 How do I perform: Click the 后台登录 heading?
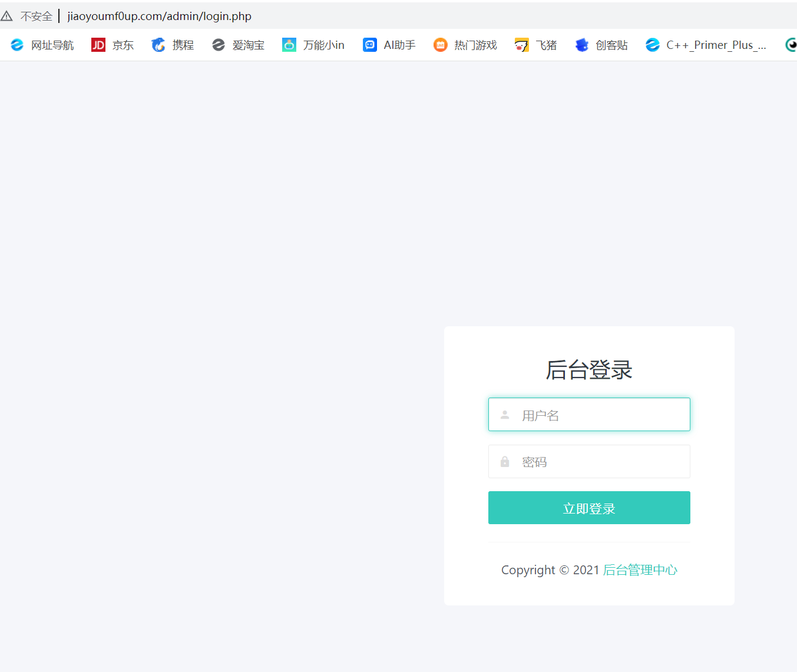click(588, 370)
